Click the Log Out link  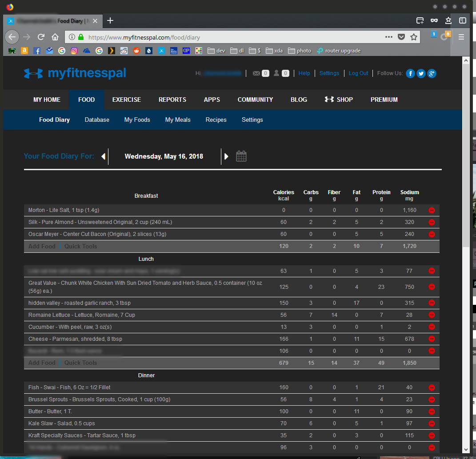click(x=358, y=73)
